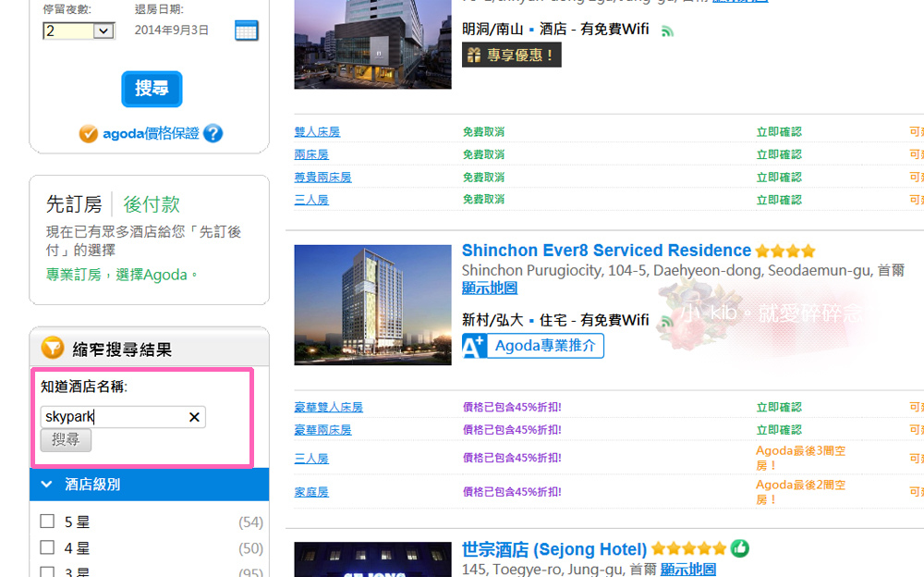The height and width of the screenshot is (577, 924).
Task: Tick the 5 星 checkbox
Action: [47, 522]
